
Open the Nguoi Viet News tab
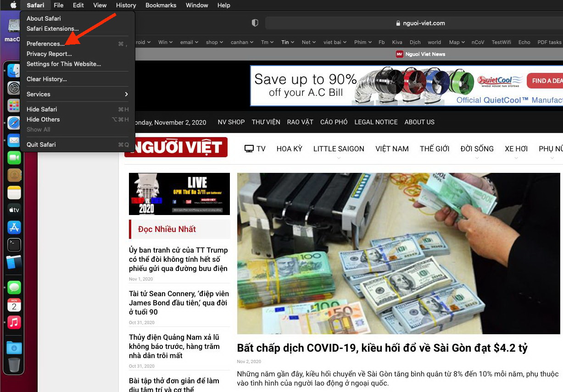click(421, 54)
